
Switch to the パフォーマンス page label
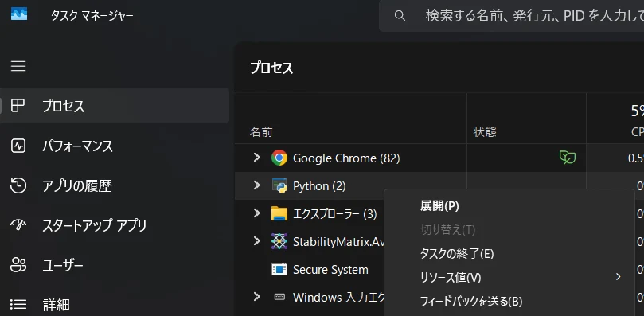78,146
